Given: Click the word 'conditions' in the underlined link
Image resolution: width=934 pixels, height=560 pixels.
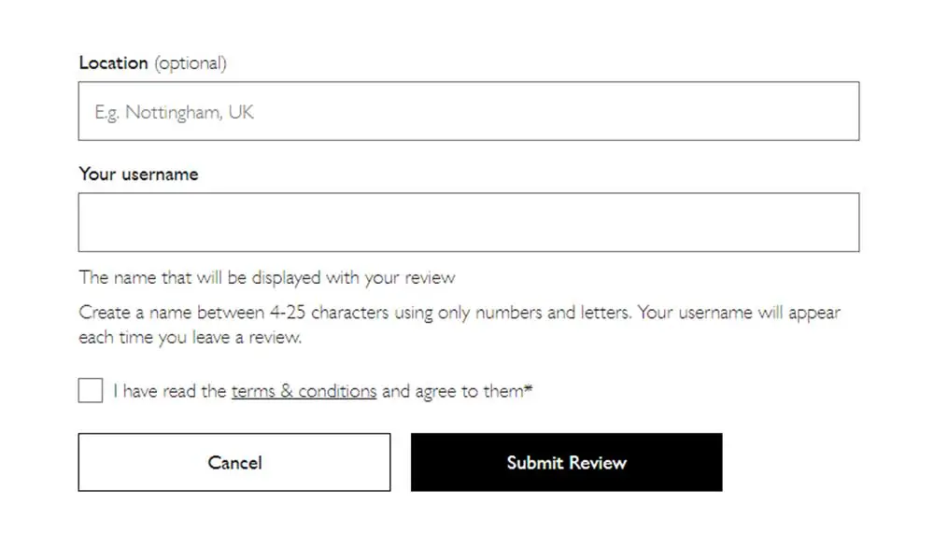Looking at the screenshot, I should pyautogui.click(x=337, y=391).
